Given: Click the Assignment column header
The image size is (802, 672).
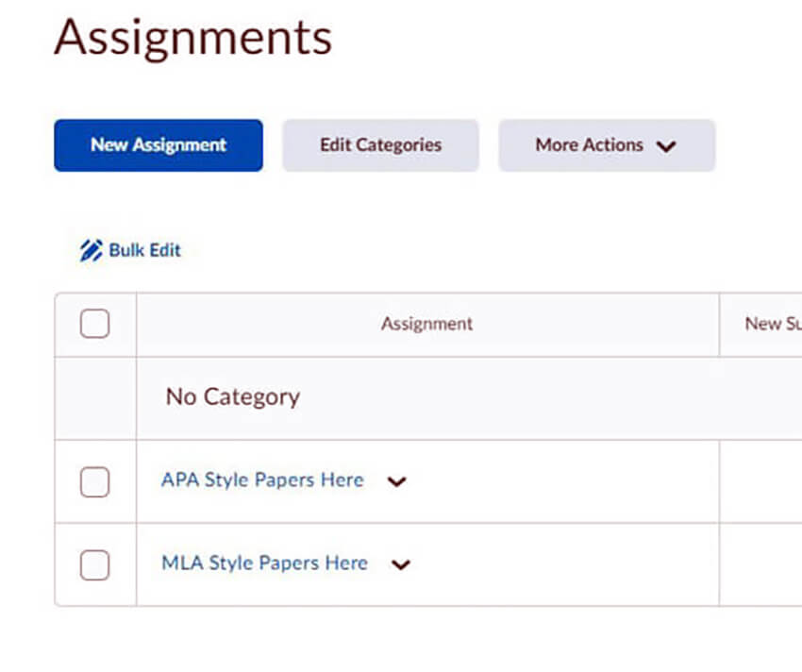Looking at the screenshot, I should [x=426, y=324].
